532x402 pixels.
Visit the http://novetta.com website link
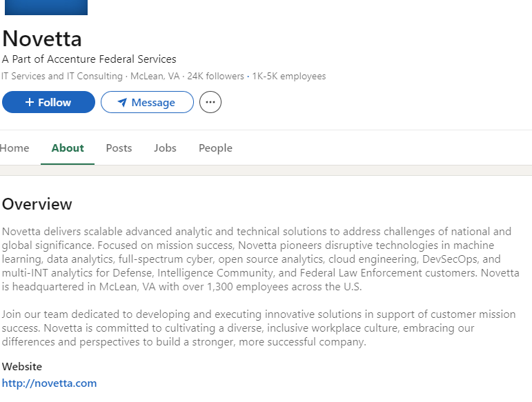coord(49,383)
